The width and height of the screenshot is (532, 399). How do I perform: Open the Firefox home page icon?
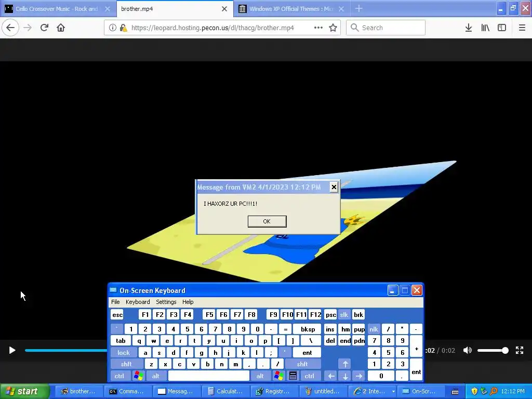[61, 28]
